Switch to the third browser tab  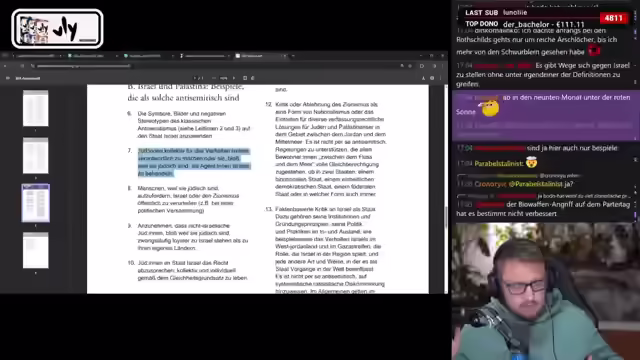pos(149,56)
